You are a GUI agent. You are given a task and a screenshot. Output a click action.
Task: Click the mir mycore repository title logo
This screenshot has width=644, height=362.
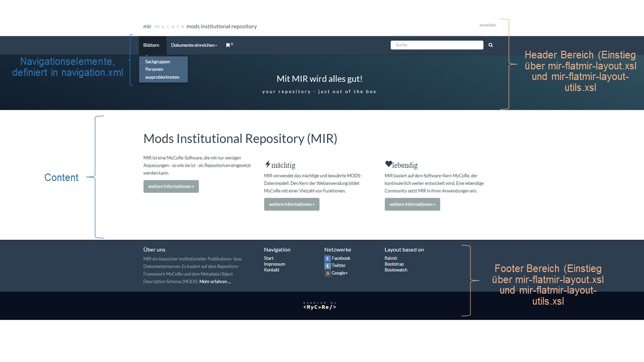(x=200, y=26)
